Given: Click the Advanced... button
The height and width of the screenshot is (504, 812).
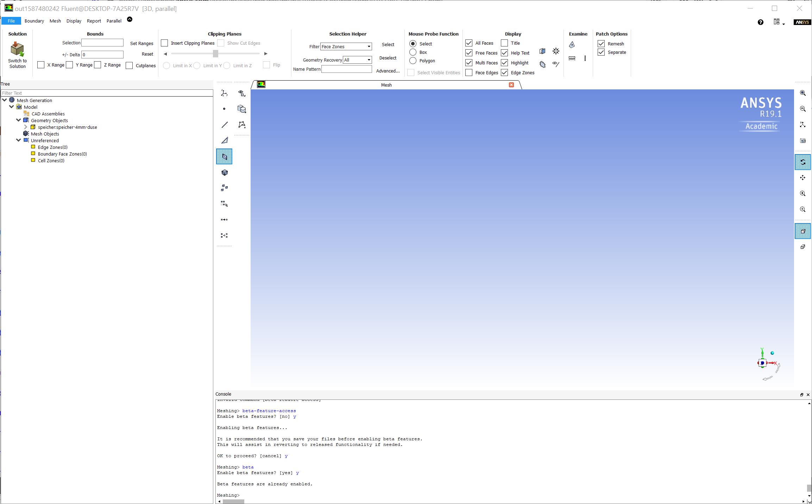Looking at the screenshot, I should pos(388,71).
